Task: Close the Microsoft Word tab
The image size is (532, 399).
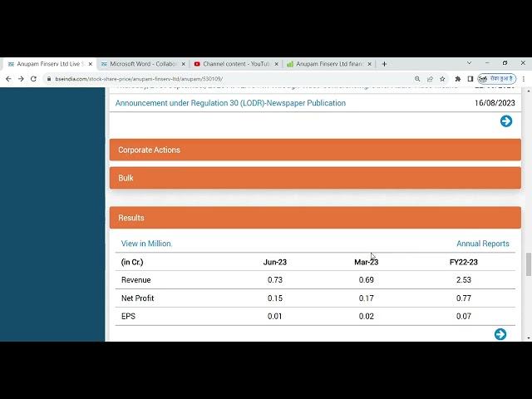Action: click(x=184, y=64)
